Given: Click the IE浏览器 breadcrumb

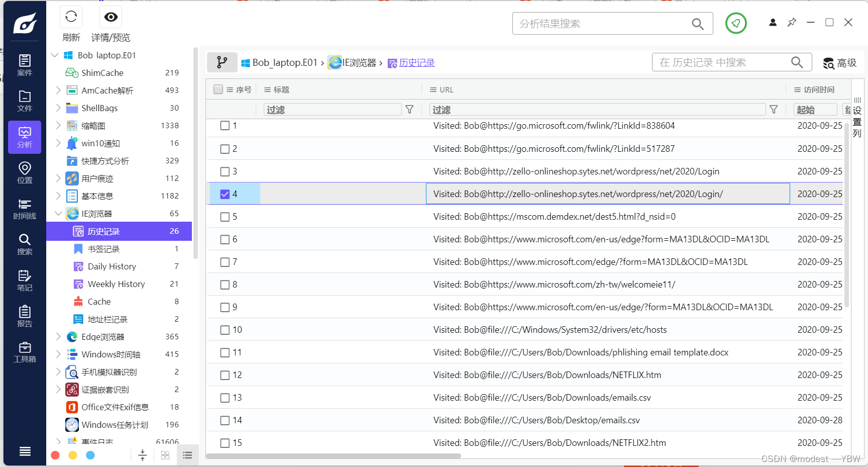Looking at the screenshot, I should (352, 63).
